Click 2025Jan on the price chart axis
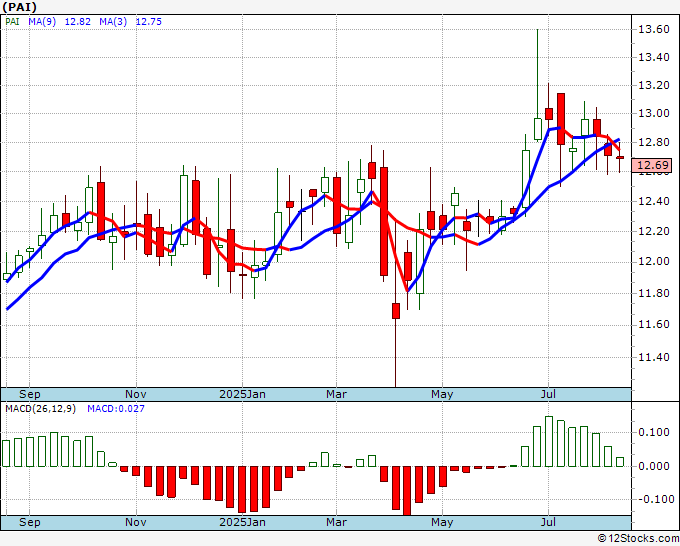The height and width of the screenshot is (546, 680). pyautogui.click(x=242, y=394)
